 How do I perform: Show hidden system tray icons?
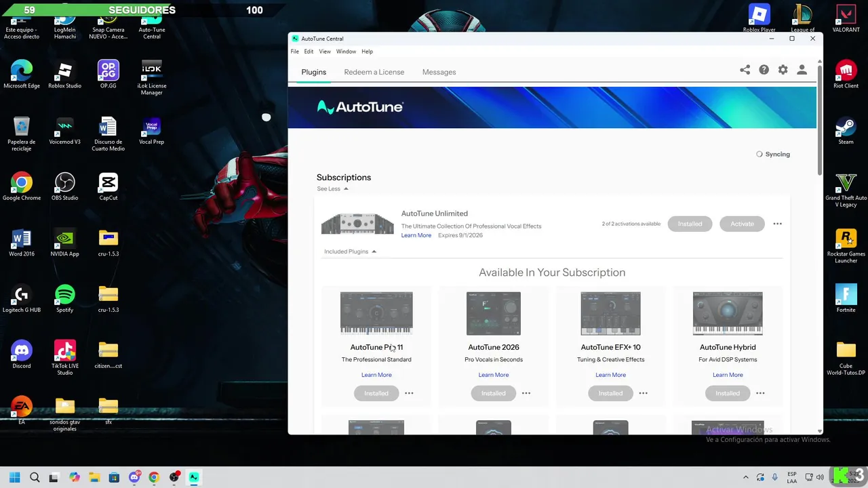coord(746,477)
